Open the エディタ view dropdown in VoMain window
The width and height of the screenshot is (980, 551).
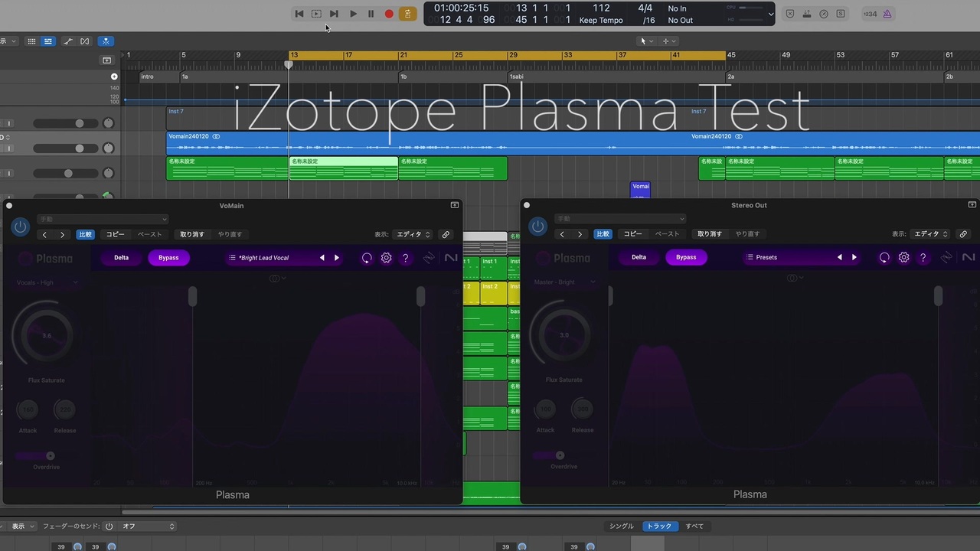(x=414, y=234)
